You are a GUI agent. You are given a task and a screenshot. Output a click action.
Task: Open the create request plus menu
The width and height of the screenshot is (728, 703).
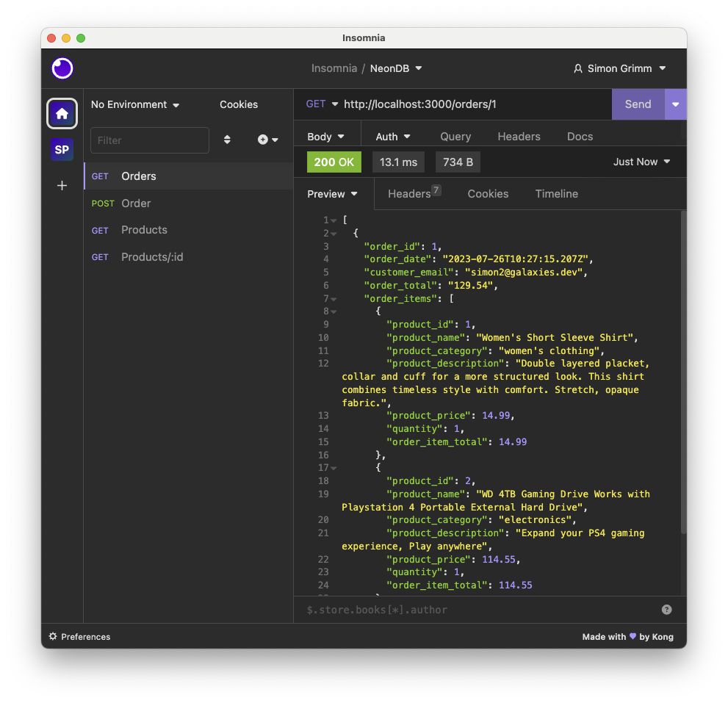click(267, 140)
